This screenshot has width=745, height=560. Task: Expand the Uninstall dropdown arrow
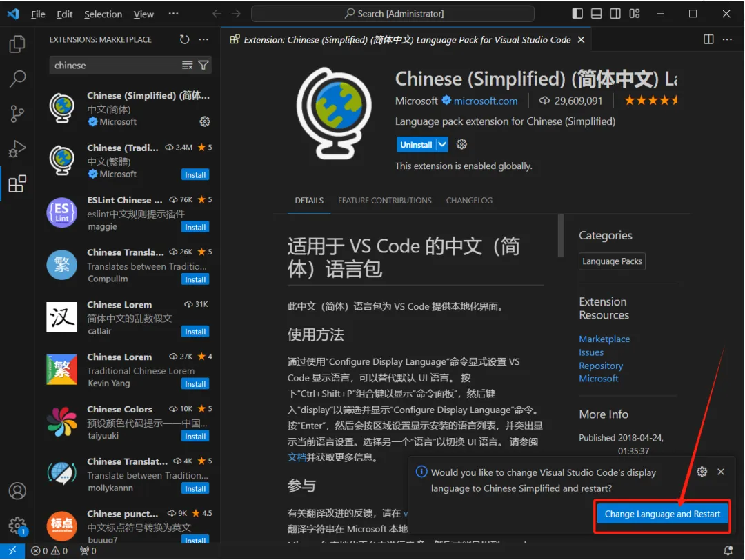tap(442, 144)
